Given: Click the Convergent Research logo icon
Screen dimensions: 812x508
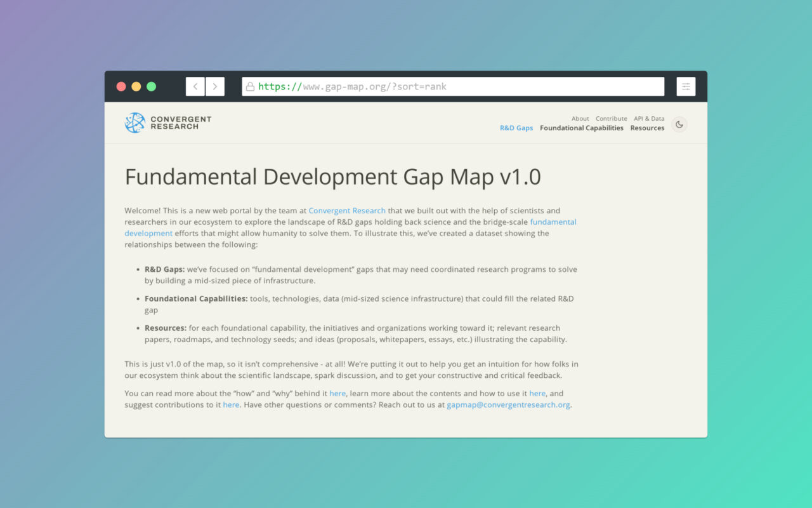Looking at the screenshot, I should pyautogui.click(x=134, y=121).
